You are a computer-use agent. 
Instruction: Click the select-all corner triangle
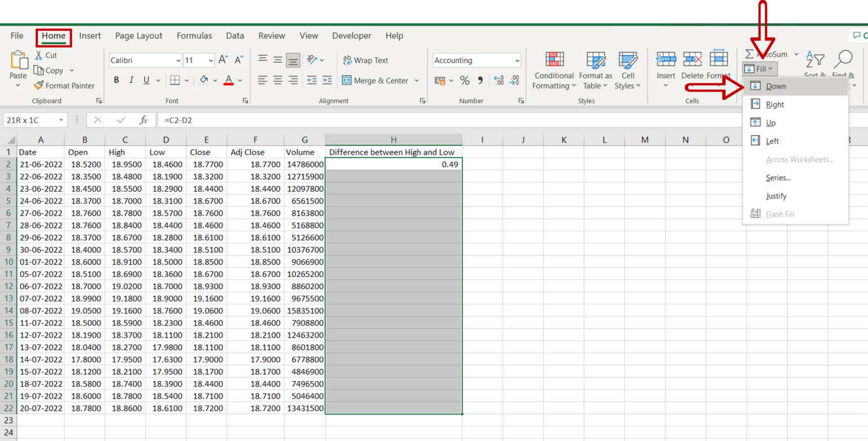[x=11, y=140]
